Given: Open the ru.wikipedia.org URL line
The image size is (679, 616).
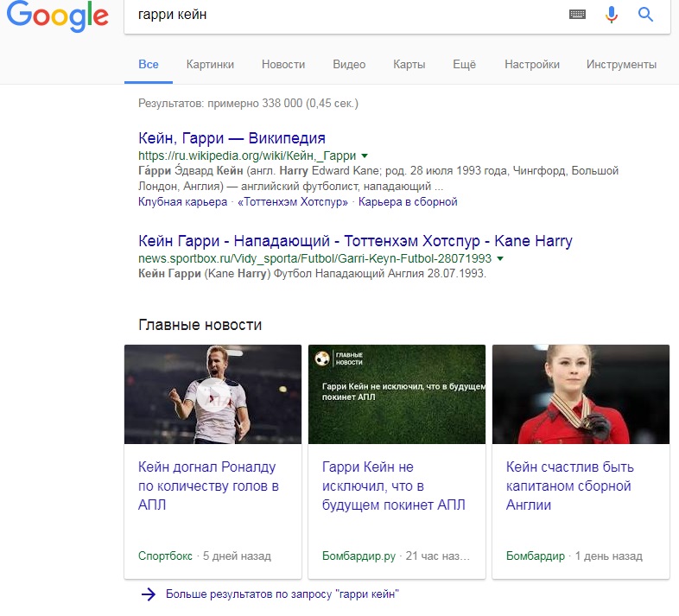Looking at the screenshot, I should (247, 156).
